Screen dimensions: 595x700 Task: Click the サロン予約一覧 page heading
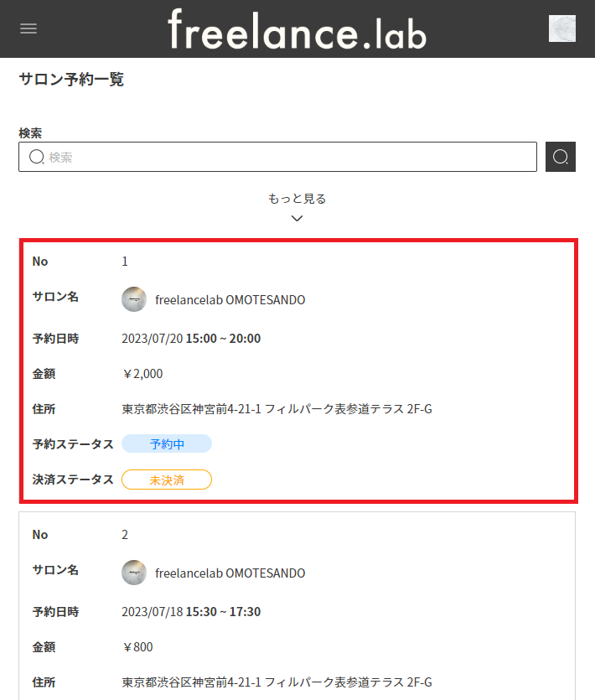pyautogui.click(x=71, y=80)
